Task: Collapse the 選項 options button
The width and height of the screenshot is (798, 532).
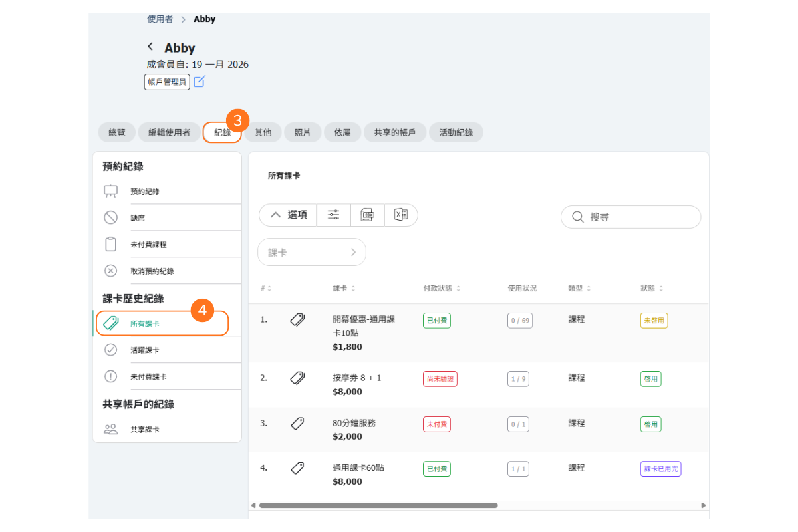Action: pyautogui.click(x=288, y=215)
